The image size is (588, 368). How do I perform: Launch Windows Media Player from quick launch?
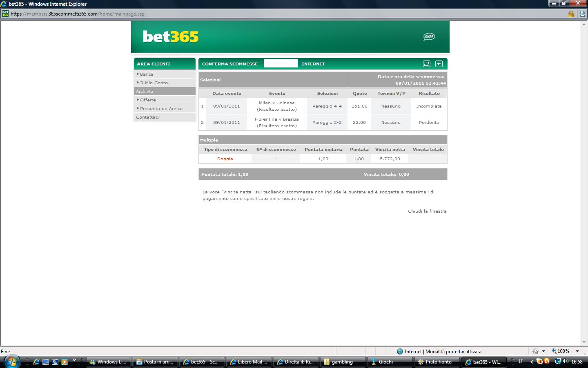65,362
